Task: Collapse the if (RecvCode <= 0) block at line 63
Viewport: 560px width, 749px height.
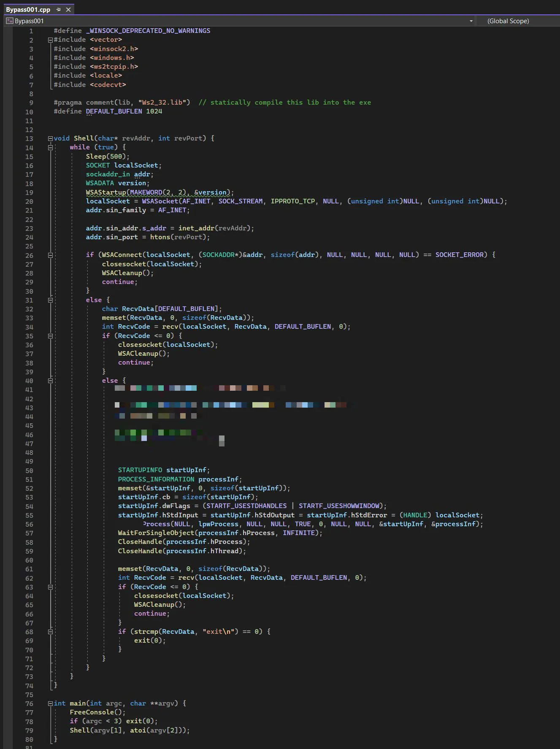Action: tap(50, 587)
